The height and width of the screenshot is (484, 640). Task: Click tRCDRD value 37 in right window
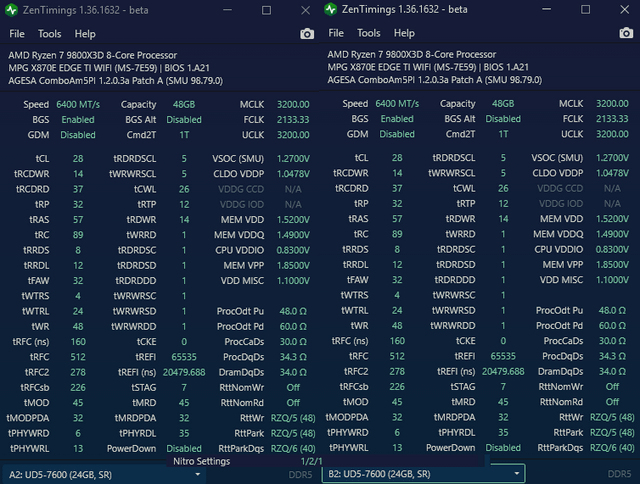(397, 188)
